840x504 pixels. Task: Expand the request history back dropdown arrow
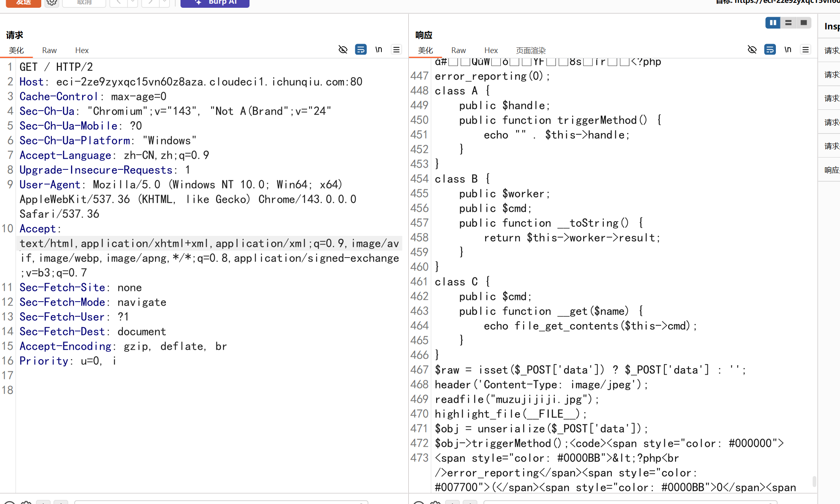133,2
